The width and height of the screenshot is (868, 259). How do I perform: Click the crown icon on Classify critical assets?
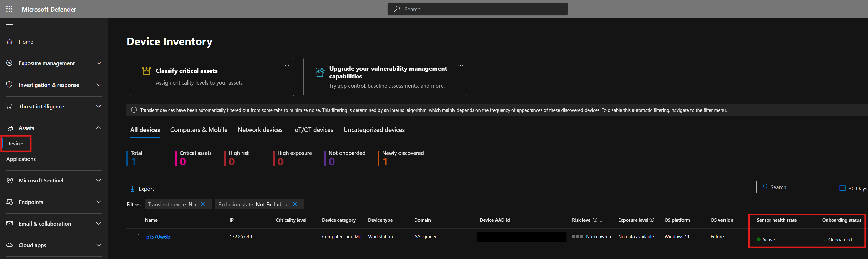[x=146, y=71]
